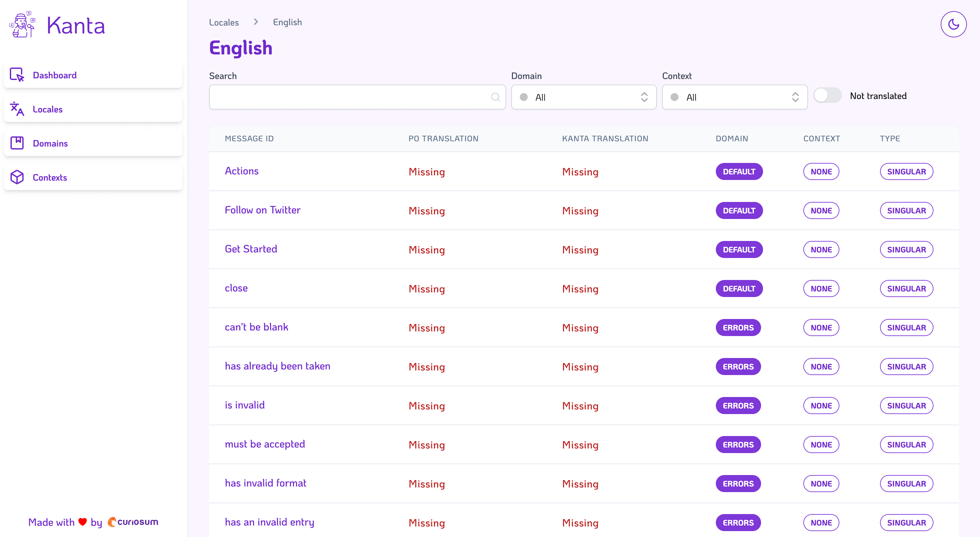Screen dimensions: 980x537
Task: Open the close message entry
Action: (x=236, y=288)
